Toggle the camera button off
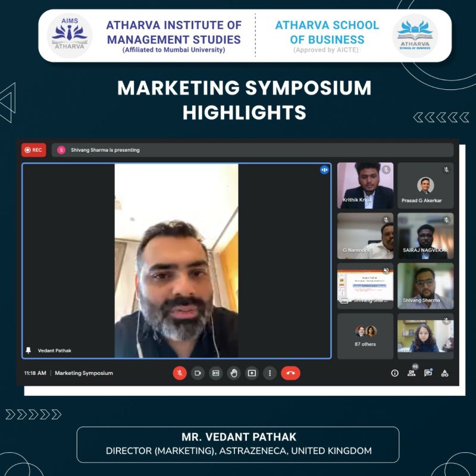Image resolution: width=476 pixels, height=476 pixels. pyautogui.click(x=198, y=373)
